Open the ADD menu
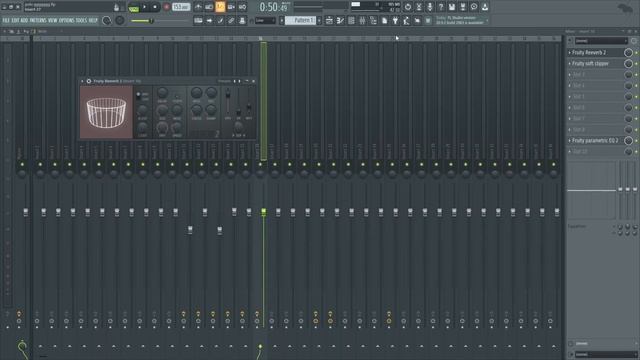Image resolution: width=640 pixels, height=360 pixels. point(24,20)
